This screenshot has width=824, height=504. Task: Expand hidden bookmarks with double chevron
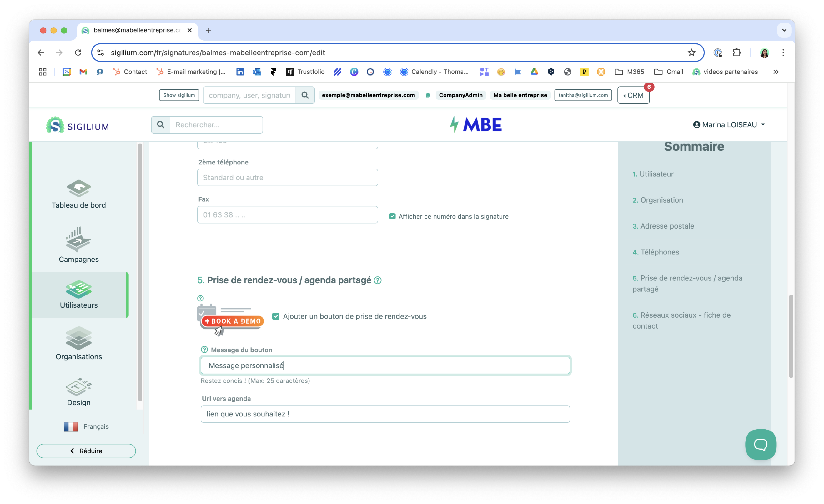[776, 72]
